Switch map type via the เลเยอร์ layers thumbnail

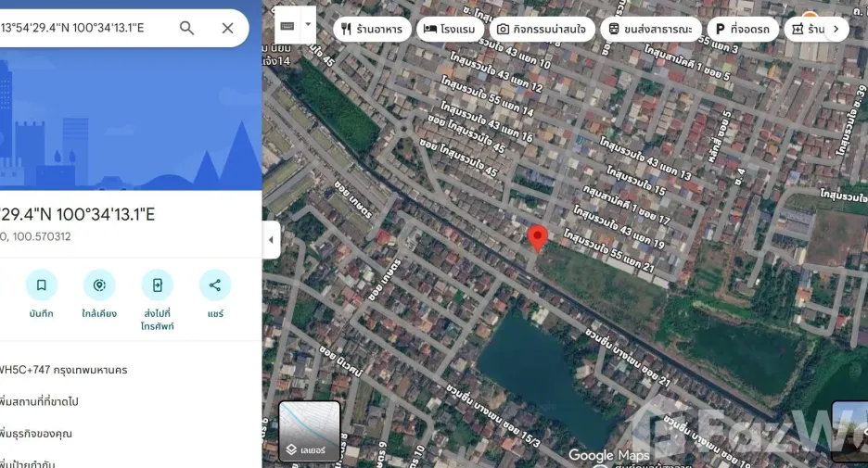pos(310,432)
